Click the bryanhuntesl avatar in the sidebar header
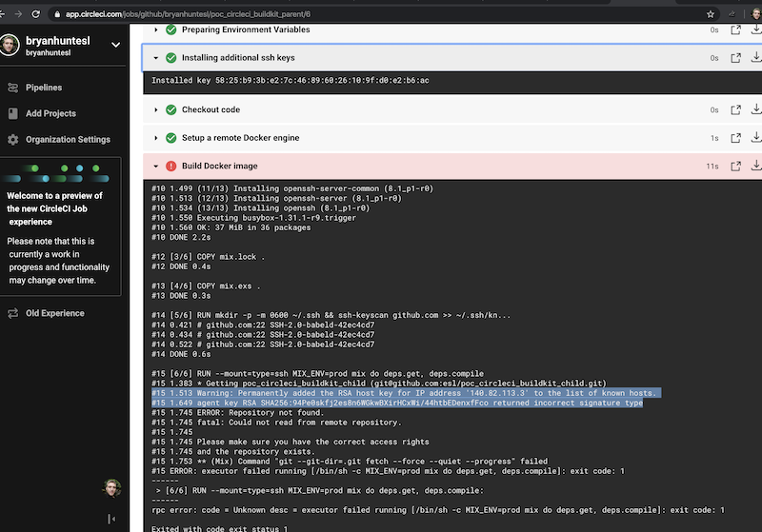 pos(9,45)
